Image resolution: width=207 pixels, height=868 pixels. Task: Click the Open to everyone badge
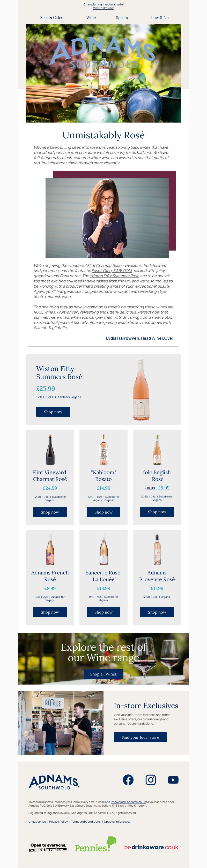pos(48,847)
